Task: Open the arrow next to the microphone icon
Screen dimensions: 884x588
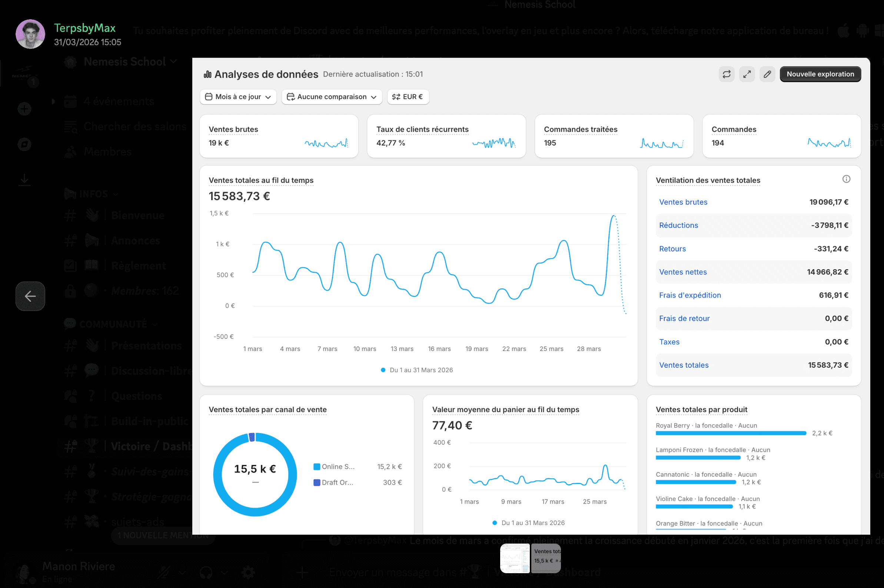Action: point(182,572)
